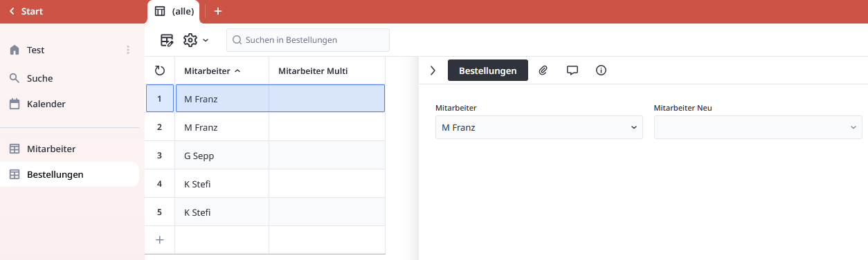Image resolution: width=868 pixels, height=260 pixels.
Task: Expand the Mitarbeiter Neu dropdown
Action: [758, 127]
